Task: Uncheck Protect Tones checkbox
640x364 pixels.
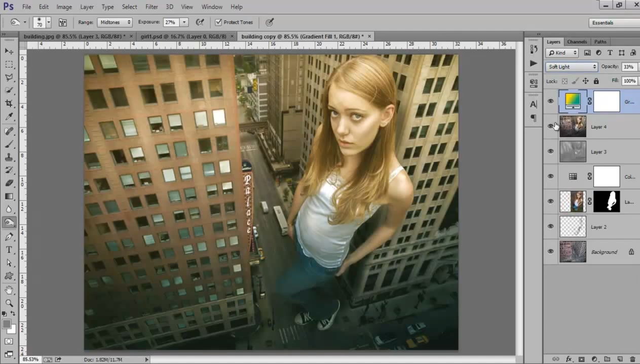Action: point(218,22)
